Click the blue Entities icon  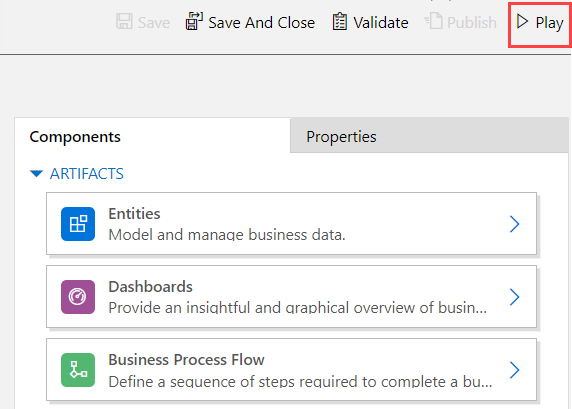click(x=78, y=224)
